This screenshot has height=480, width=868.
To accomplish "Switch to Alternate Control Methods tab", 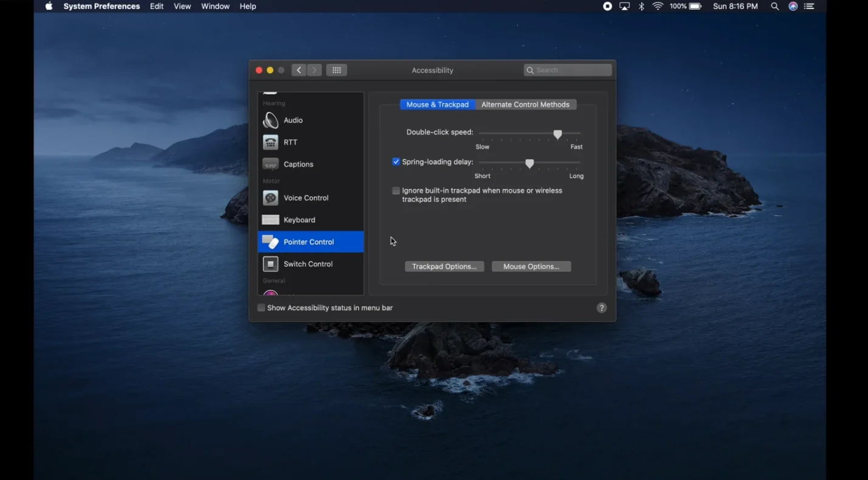I will point(525,104).
